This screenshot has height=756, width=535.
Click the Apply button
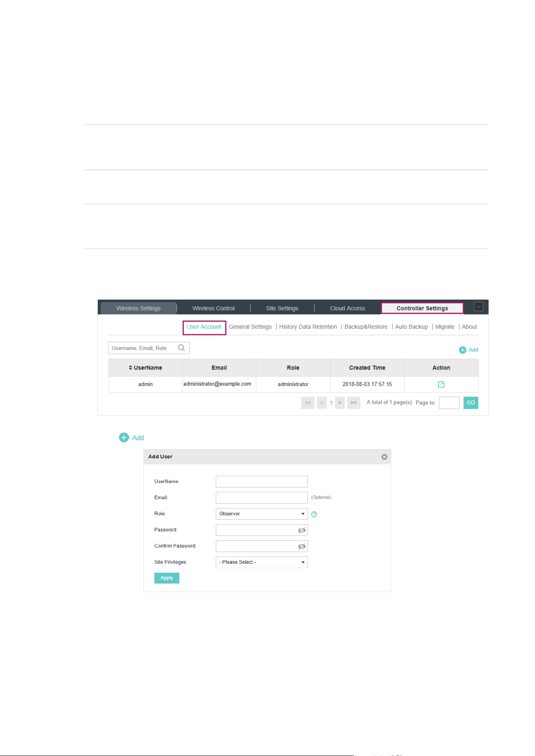pos(167,578)
